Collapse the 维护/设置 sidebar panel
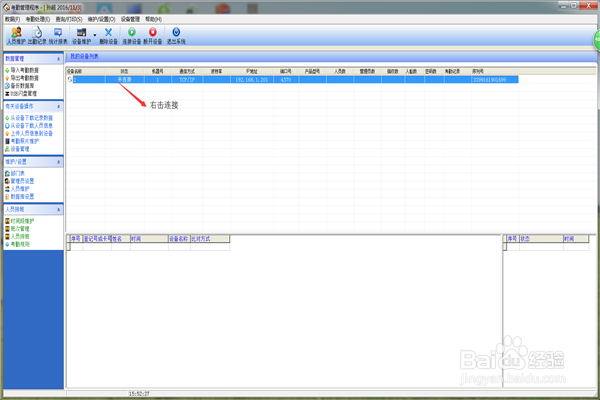This screenshot has height=400, width=600. 59,162
